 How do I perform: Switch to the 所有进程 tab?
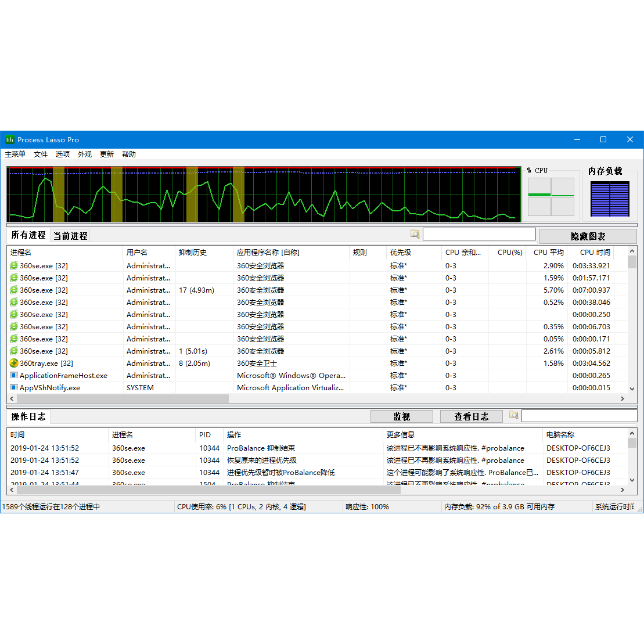[28, 235]
